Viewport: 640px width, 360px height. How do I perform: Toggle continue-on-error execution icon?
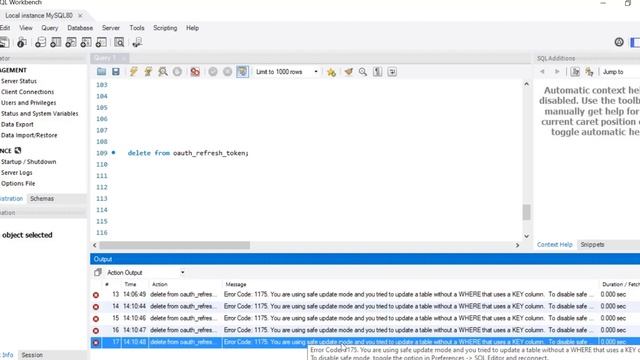tap(195, 72)
